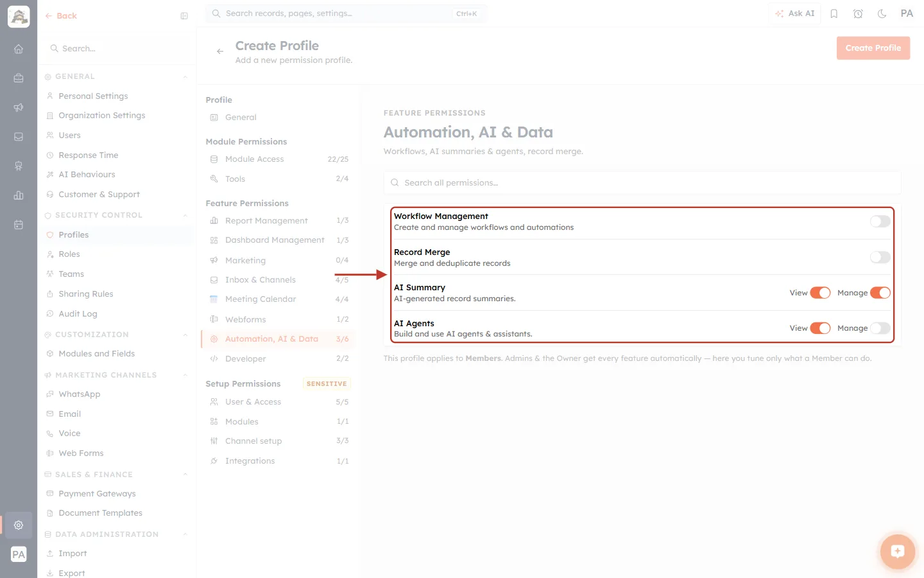Turn off AI Summary Manage toggle
This screenshot has width=924, height=578.
(x=880, y=293)
